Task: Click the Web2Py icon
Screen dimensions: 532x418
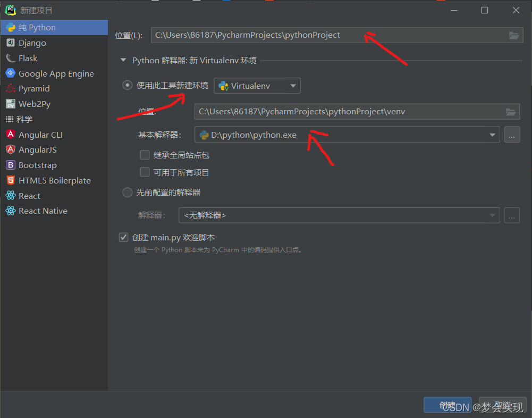Action: 11,104
